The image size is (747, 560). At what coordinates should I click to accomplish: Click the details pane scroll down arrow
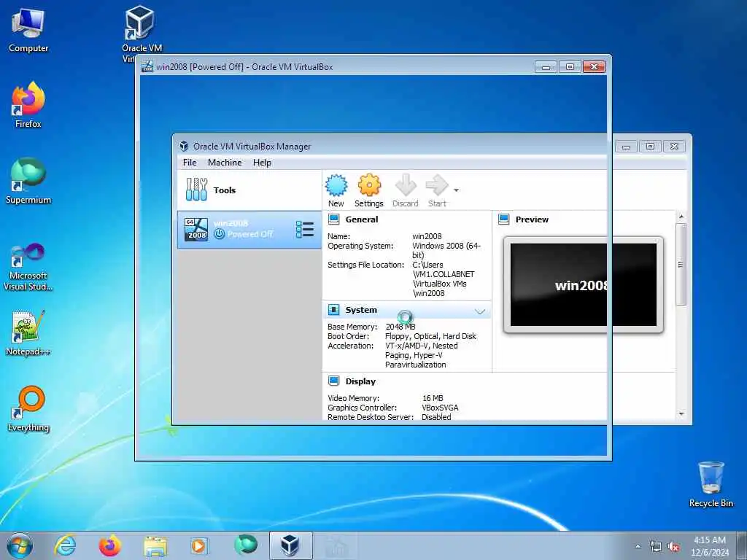point(681,414)
